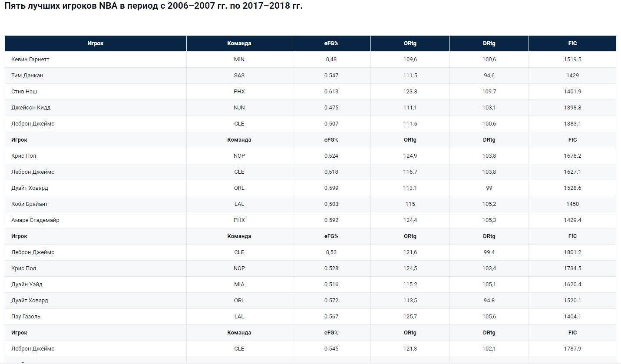Click the ORtg value "124,9" for Крис Пол
Image resolution: width=621 pixels, height=364 pixels.
coord(410,156)
